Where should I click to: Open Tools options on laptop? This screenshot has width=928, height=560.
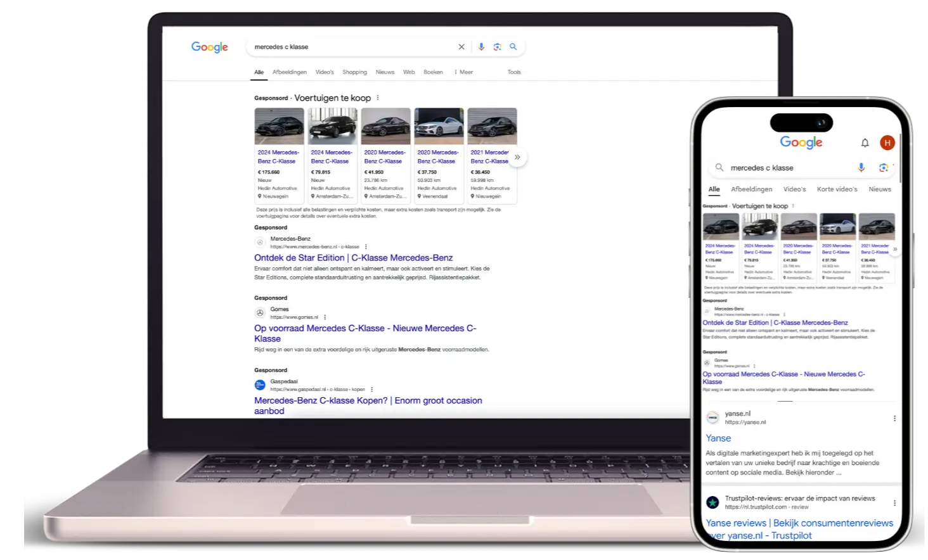pyautogui.click(x=514, y=72)
